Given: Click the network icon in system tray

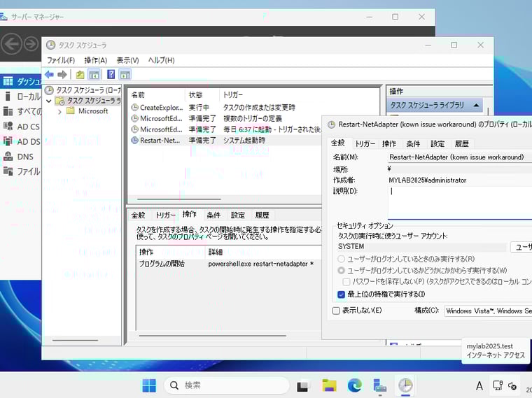Looking at the screenshot, I should tap(498, 385).
